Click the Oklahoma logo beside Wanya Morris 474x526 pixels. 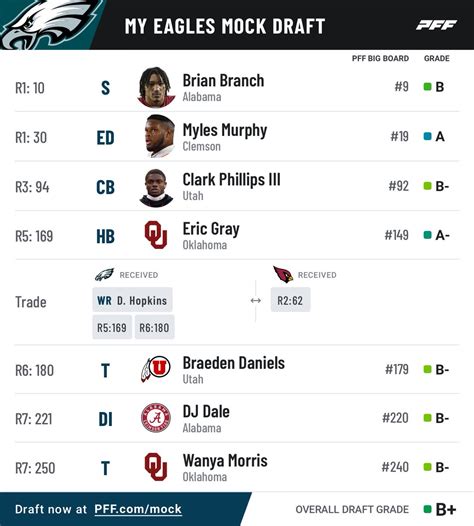pyautogui.click(x=156, y=467)
